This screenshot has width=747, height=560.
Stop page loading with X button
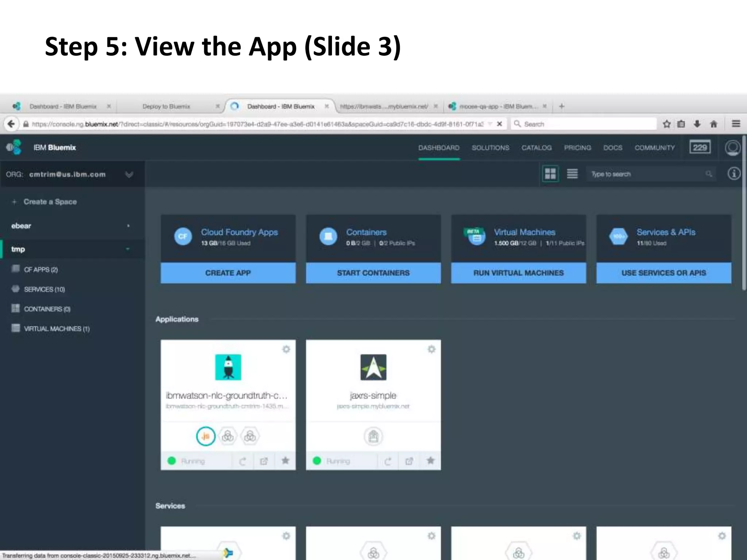pyautogui.click(x=499, y=124)
